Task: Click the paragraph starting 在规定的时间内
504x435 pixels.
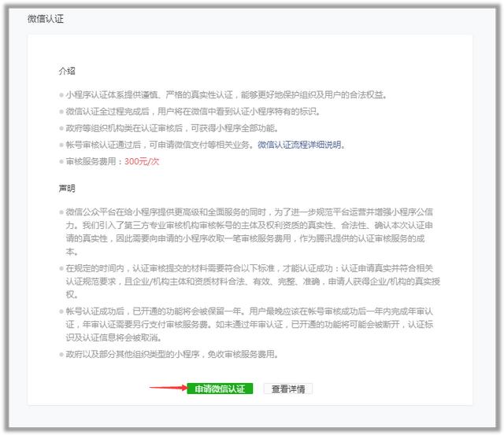Action: pyautogui.click(x=253, y=282)
